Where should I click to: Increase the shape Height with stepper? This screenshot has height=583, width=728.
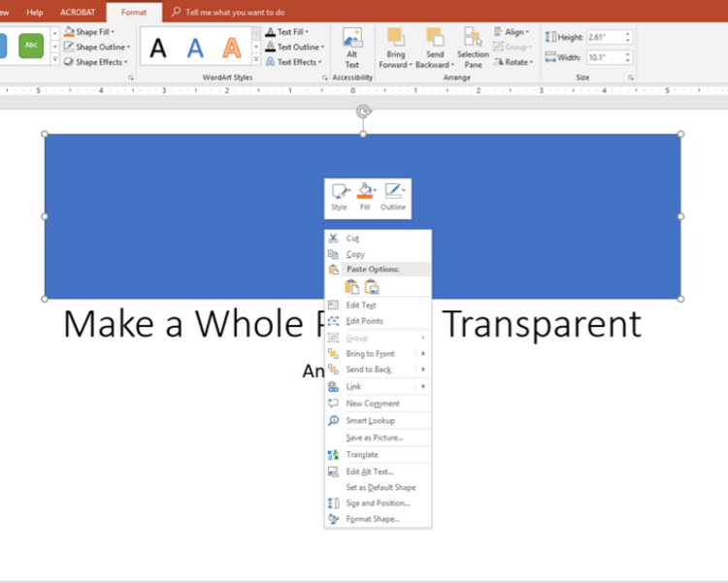tap(628, 34)
